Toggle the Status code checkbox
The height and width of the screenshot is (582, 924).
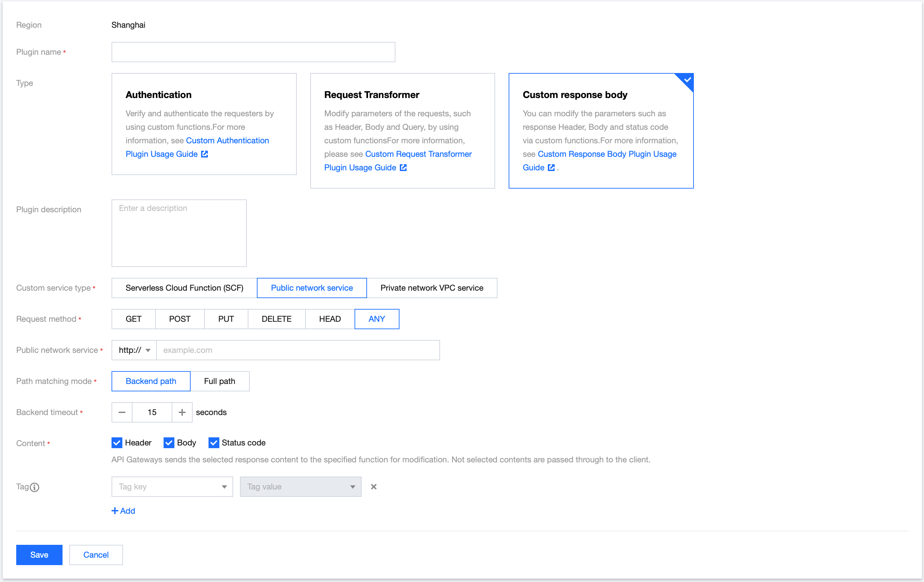click(x=214, y=443)
